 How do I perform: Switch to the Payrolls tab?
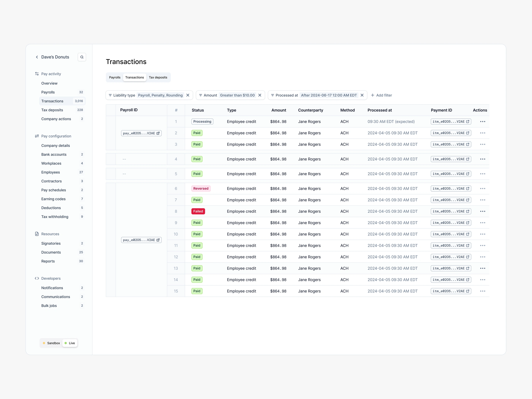tap(115, 78)
